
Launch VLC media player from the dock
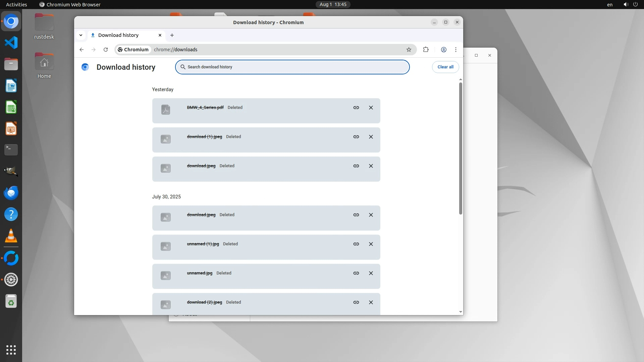(x=11, y=236)
